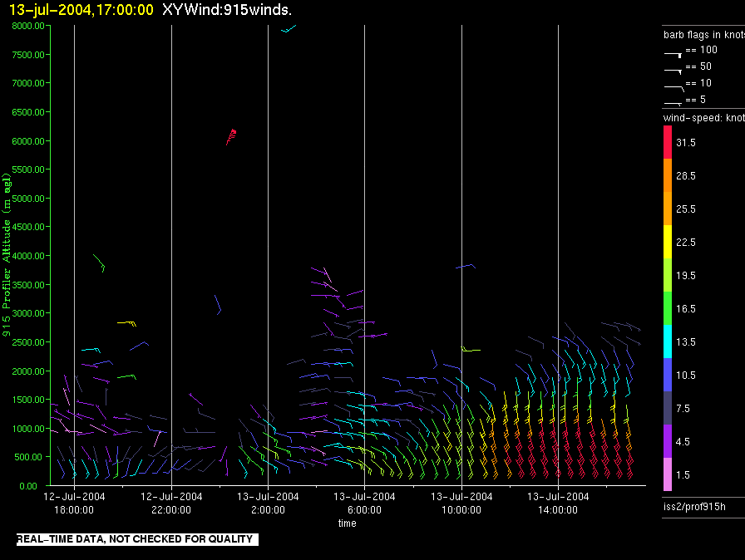Click the XYWind:915winds plot title
Screen dimensions: 745x560
pos(227,9)
